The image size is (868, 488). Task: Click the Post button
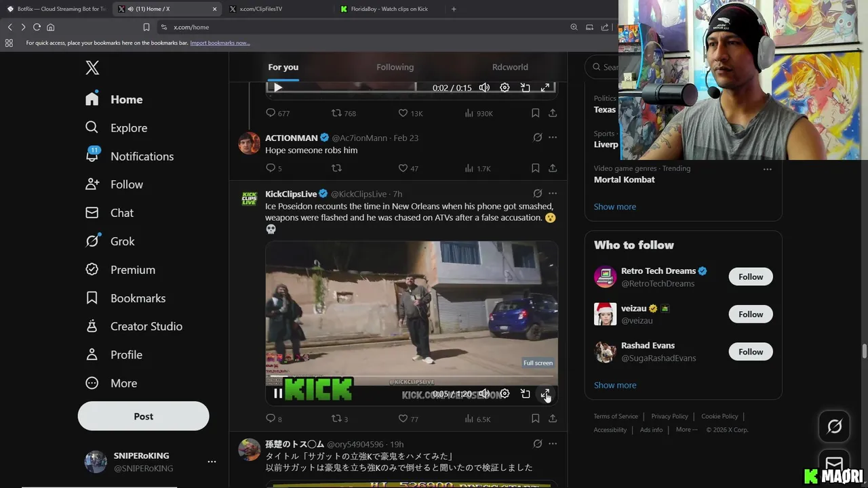[143, 416]
